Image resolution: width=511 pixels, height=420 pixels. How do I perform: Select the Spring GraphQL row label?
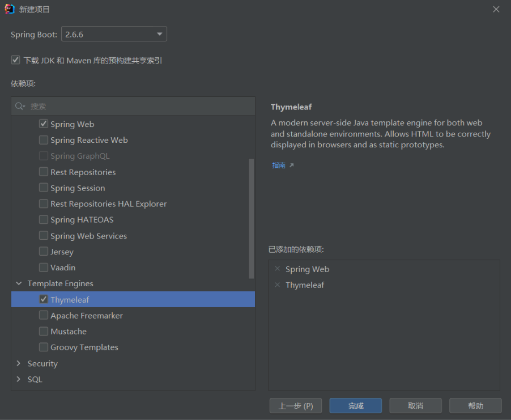click(x=80, y=156)
